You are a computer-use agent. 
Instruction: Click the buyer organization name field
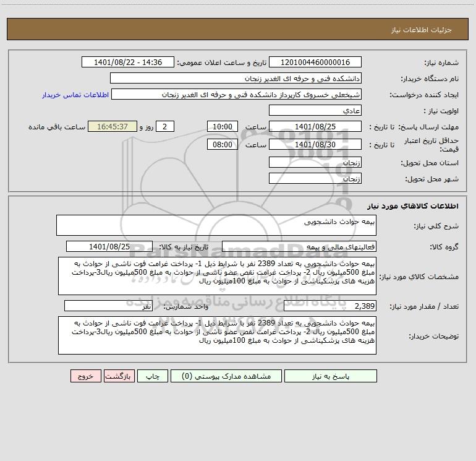(x=236, y=78)
